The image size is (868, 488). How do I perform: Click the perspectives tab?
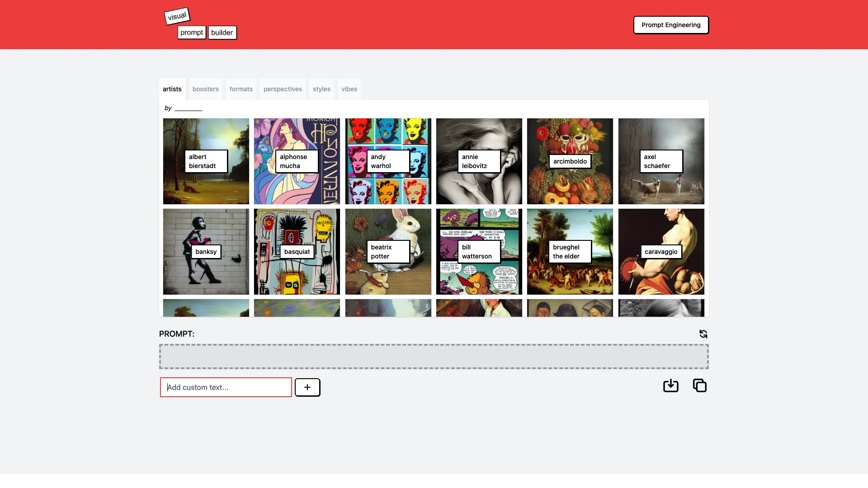(x=283, y=88)
